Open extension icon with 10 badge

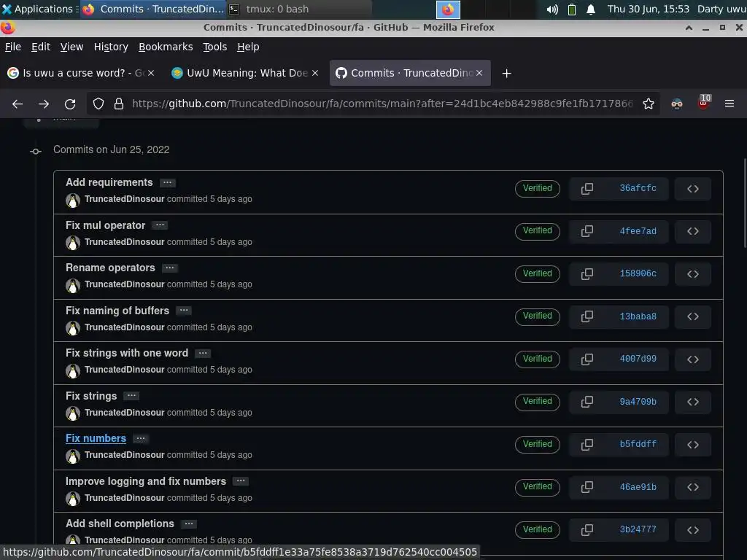(x=704, y=102)
